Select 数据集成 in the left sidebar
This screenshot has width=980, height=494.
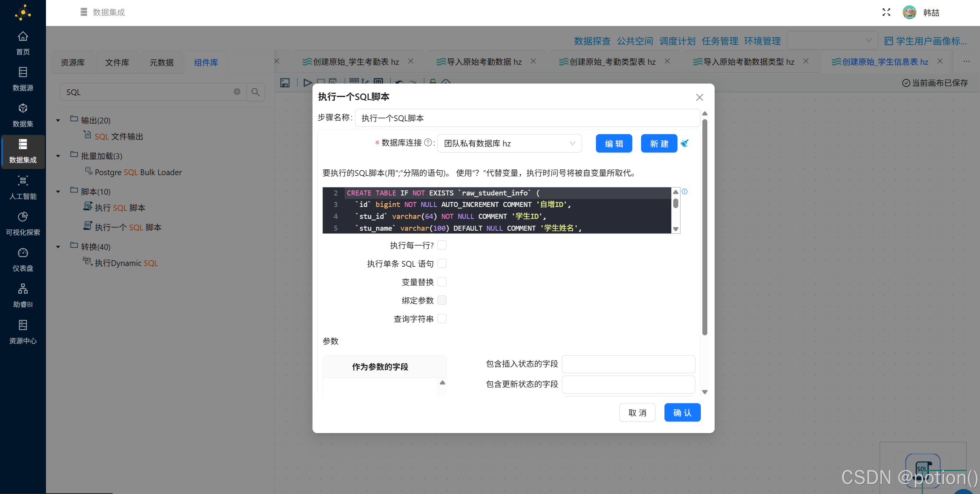(x=23, y=152)
